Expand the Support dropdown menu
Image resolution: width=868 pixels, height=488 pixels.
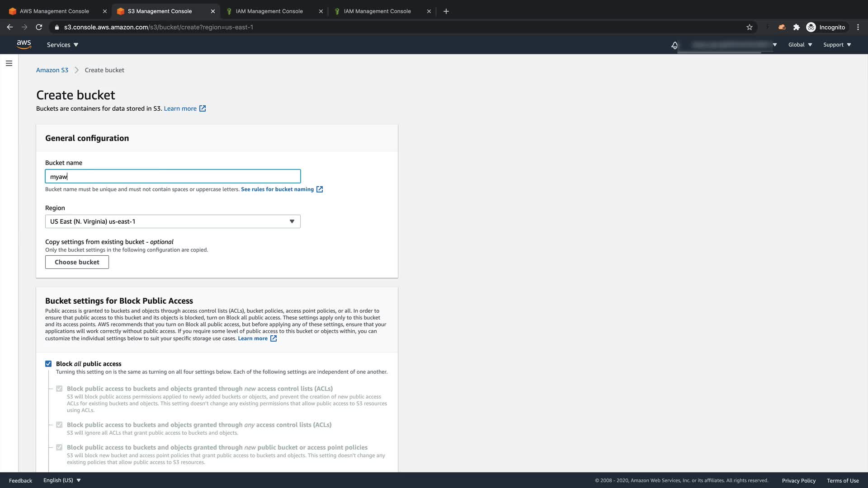[837, 45]
